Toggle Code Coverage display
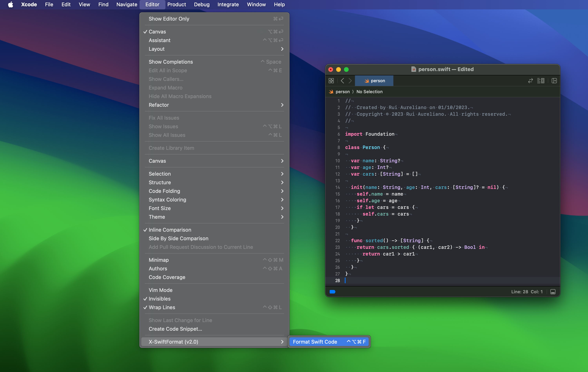 tap(214, 277)
